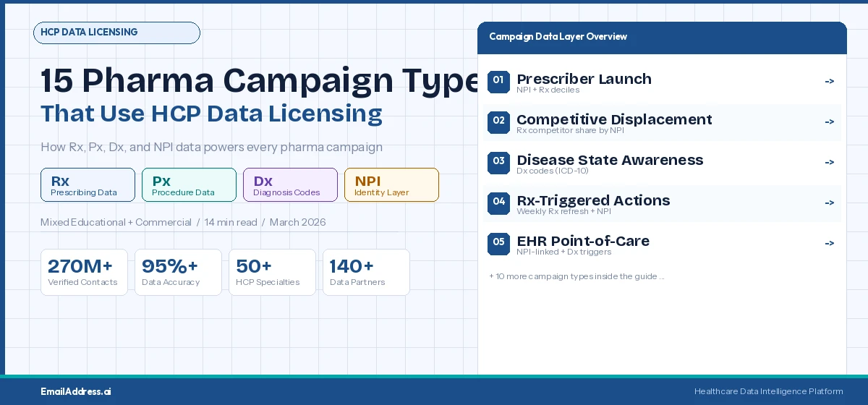Select the Rx Prescribing Data tag

click(88, 184)
